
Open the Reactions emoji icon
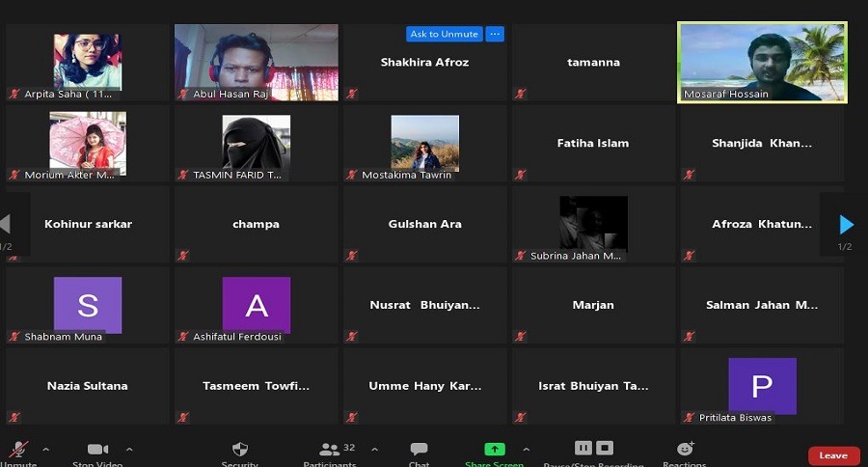(685, 449)
